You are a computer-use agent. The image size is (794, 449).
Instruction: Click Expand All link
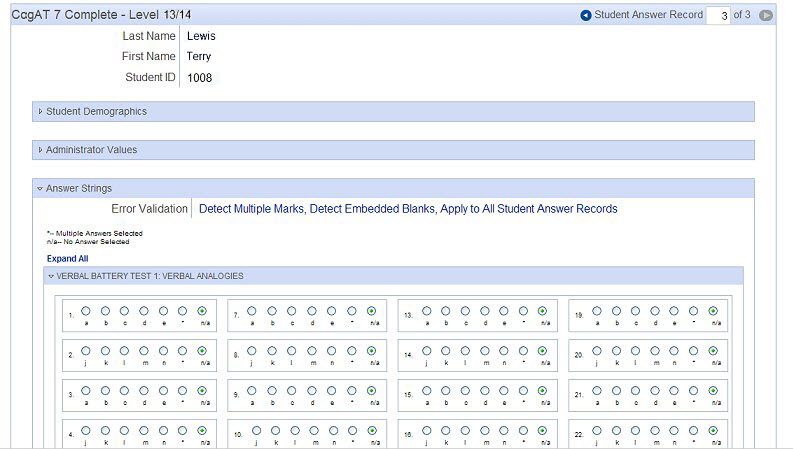point(67,259)
